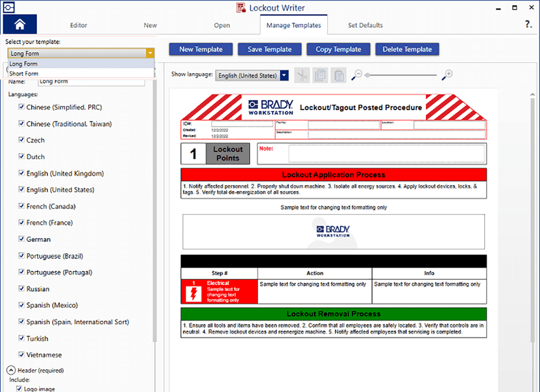Choose Long Form from the template list

point(81,64)
